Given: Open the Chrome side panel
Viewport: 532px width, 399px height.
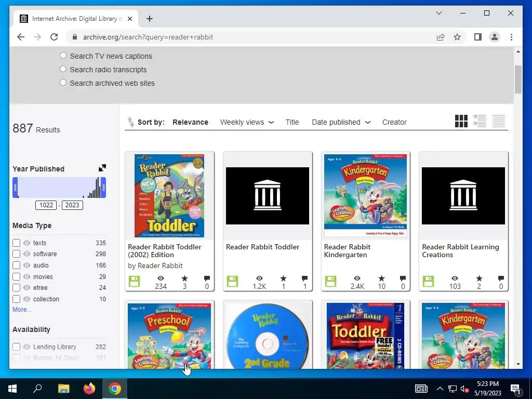Looking at the screenshot, I should pos(478,37).
